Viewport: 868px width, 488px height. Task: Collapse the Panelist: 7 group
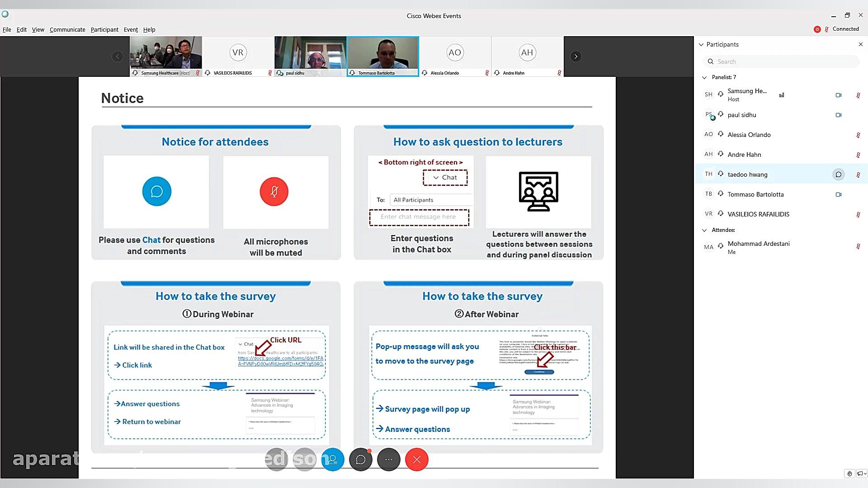click(x=704, y=78)
